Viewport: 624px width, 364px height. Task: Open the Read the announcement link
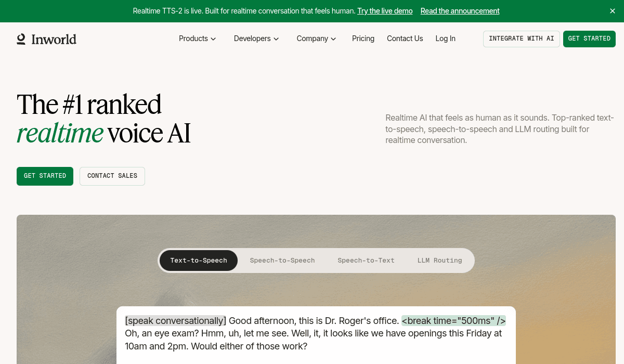[460, 11]
